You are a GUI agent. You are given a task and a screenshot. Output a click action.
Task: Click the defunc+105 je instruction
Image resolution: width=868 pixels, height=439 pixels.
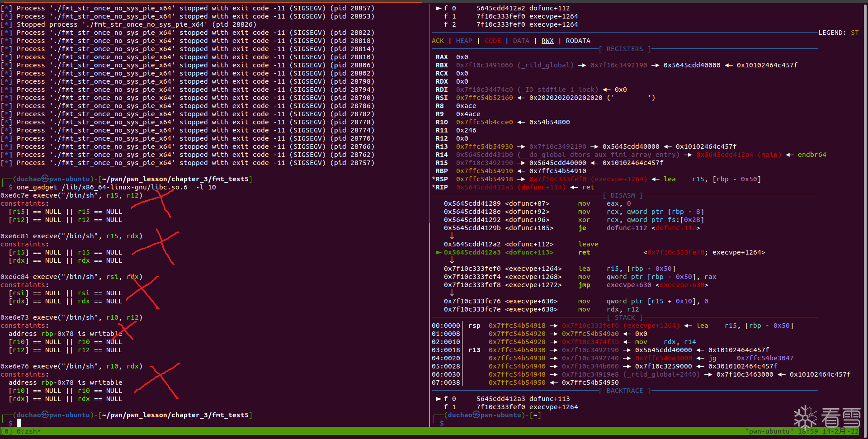(x=572, y=228)
